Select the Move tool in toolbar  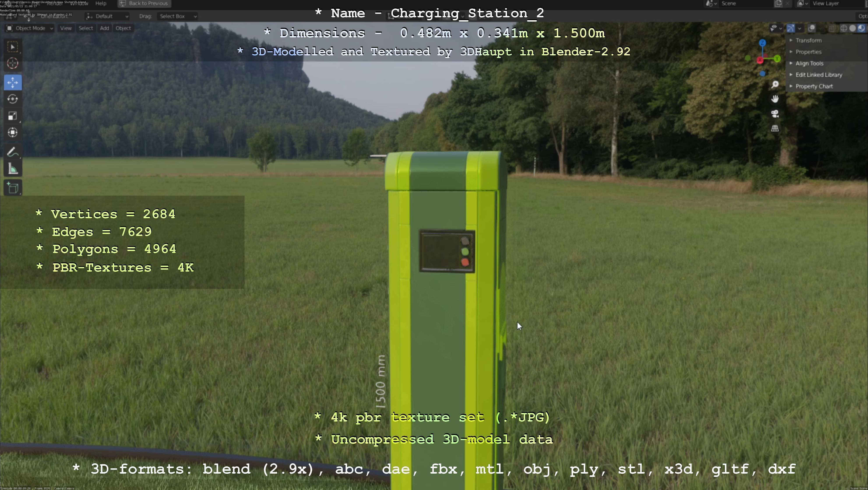[13, 83]
